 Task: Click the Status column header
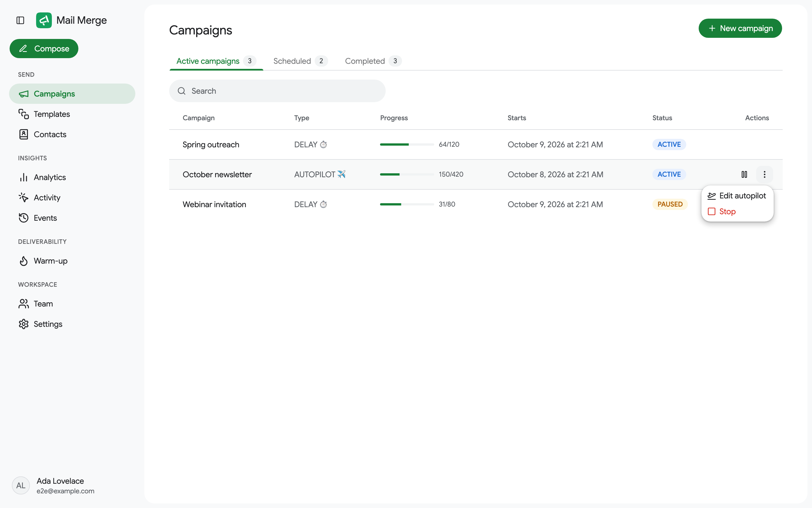[662, 118]
